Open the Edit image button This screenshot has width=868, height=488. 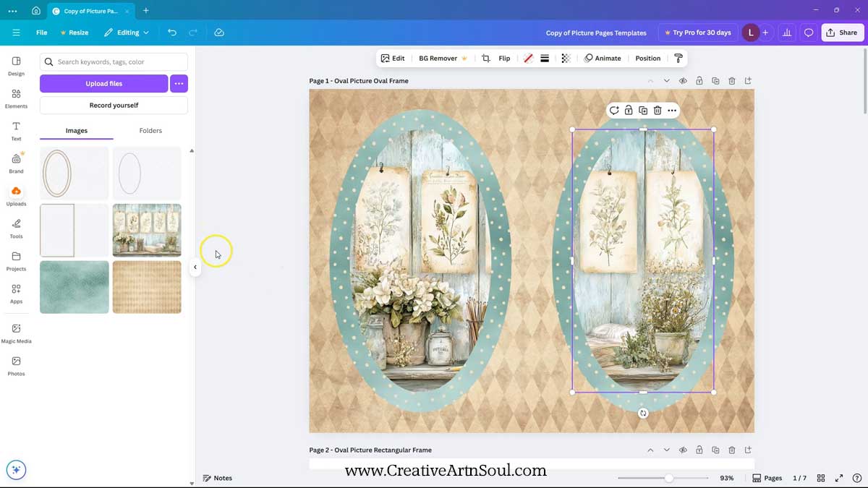click(393, 59)
